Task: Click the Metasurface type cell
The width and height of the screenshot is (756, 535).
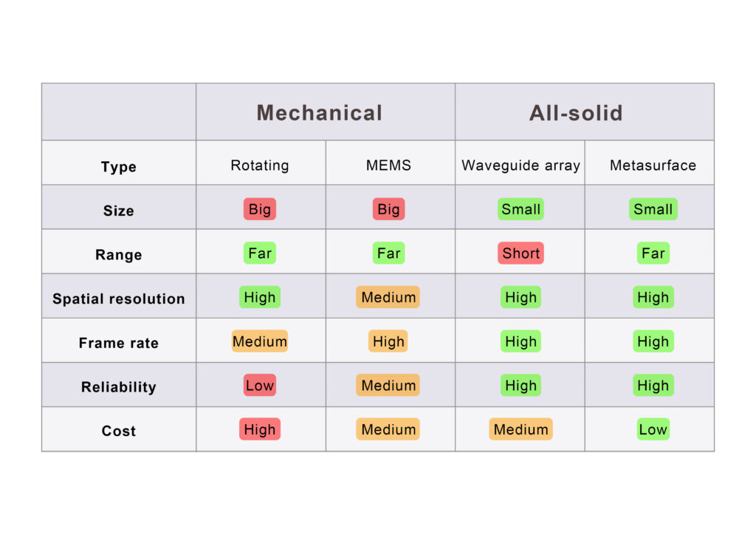Action: [x=653, y=166]
